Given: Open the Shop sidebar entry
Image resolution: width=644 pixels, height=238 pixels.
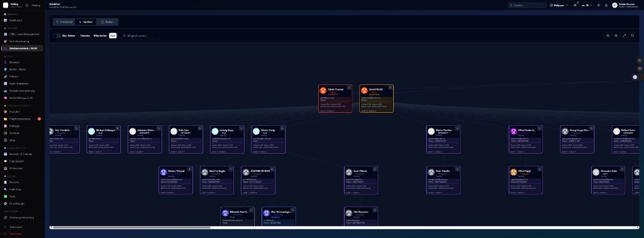Looking at the screenshot, I should coord(22,140).
